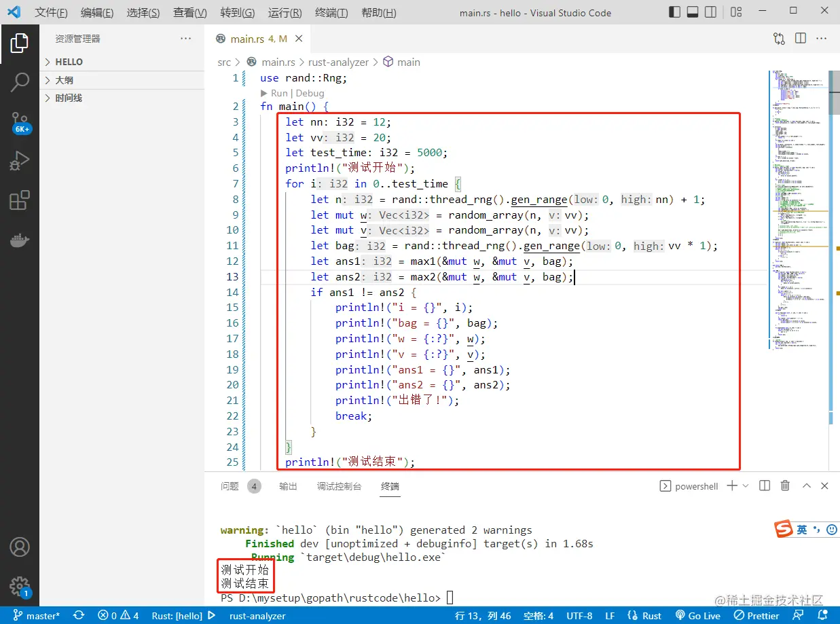Open the 运行(R) menu
This screenshot has width=840, height=624.
pos(285,13)
